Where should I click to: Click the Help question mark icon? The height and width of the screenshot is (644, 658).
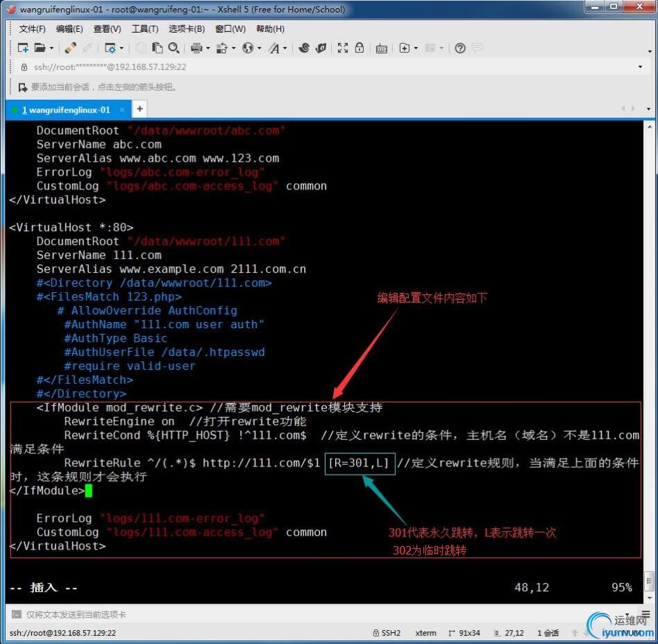[x=459, y=48]
